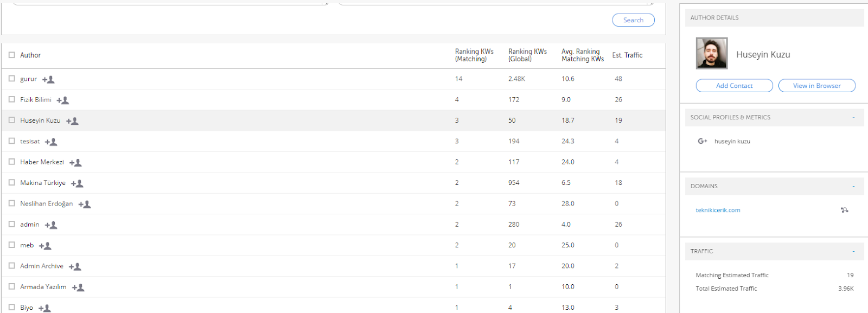The image size is (868, 313).
Task: Open teknikicerik.com domain link
Action: click(x=718, y=210)
